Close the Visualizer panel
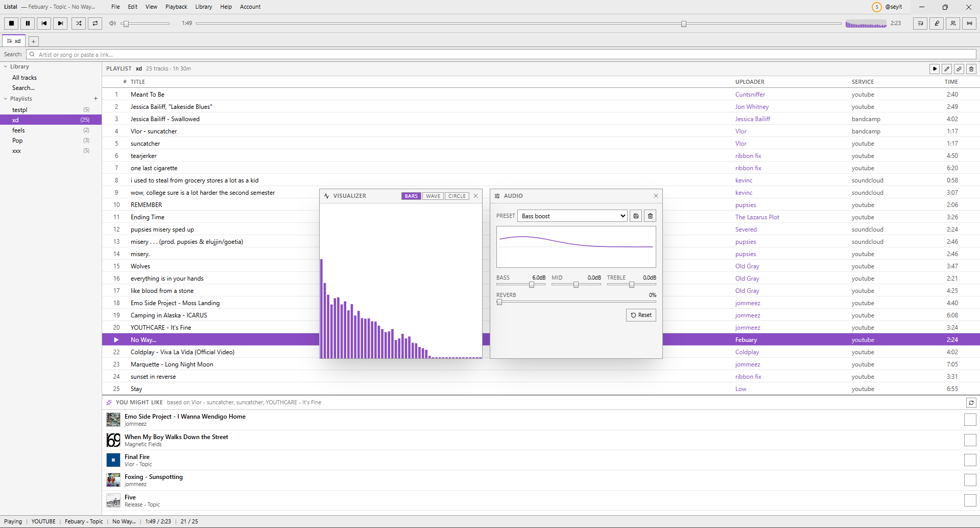The image size is (980, 528). pos(475,196)
